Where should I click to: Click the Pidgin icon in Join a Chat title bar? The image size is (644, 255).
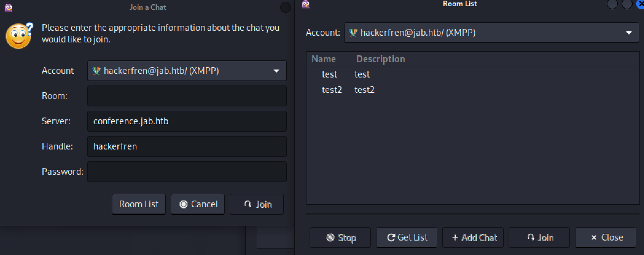tap(9, 7)
